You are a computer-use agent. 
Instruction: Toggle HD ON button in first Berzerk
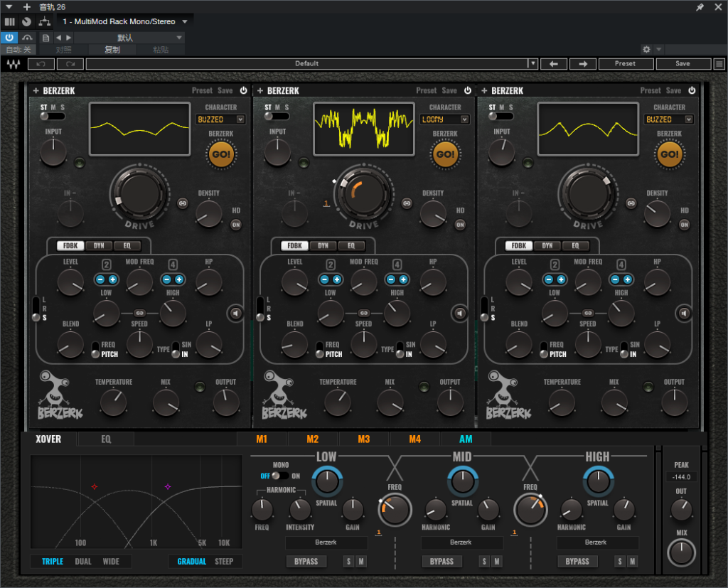(x=236, y=225)
